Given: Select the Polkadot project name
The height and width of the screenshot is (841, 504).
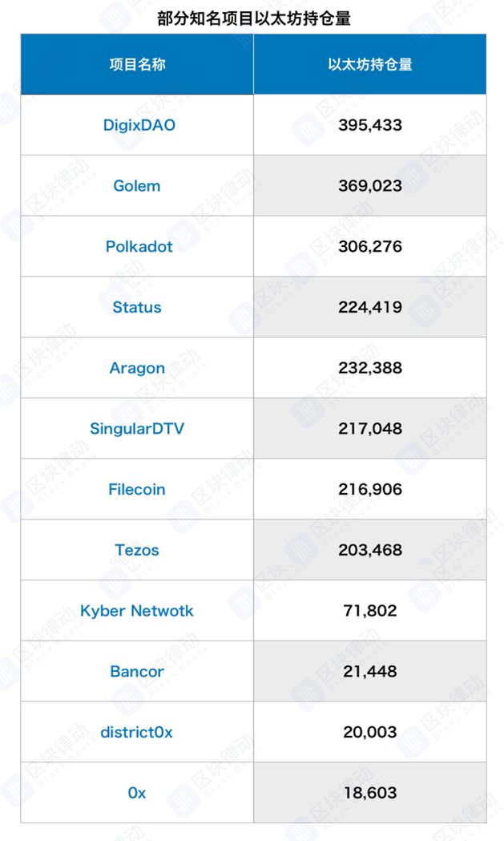Looking at the screenshot, I should (139, 246).
